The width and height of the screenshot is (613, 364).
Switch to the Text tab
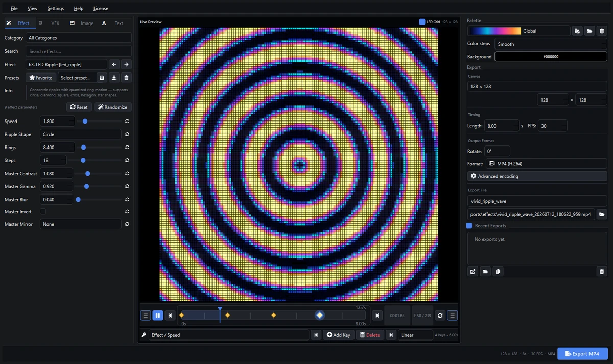[113, 23]
